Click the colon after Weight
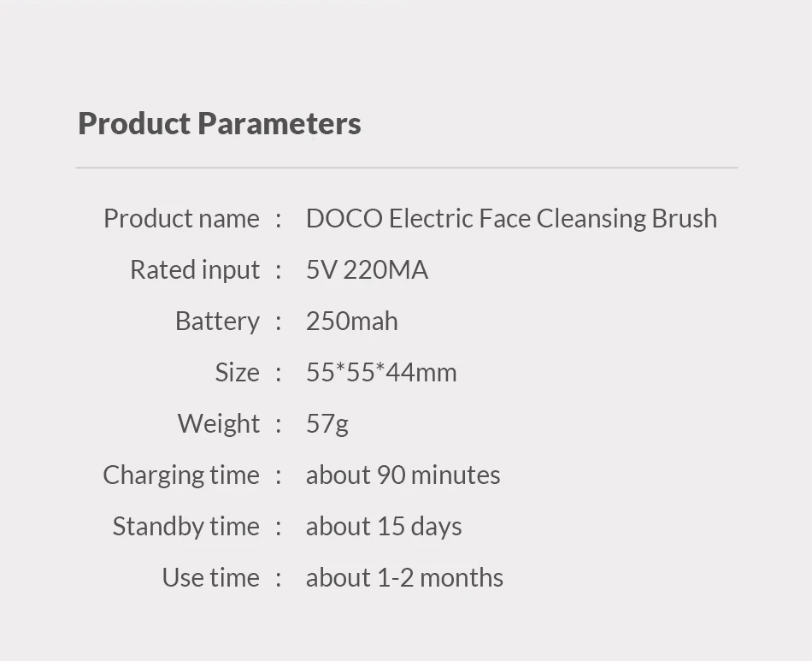The width and height of the screenshot is (812, 661). [x=279, y=425]
